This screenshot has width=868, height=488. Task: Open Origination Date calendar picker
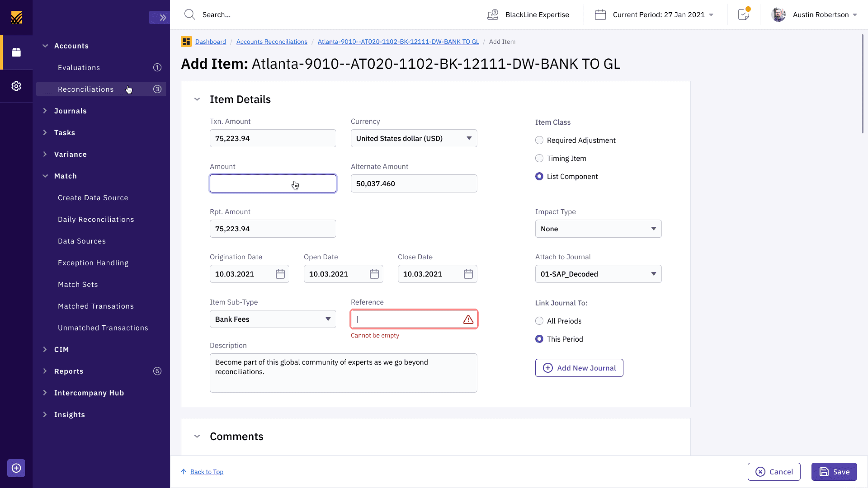280,274
